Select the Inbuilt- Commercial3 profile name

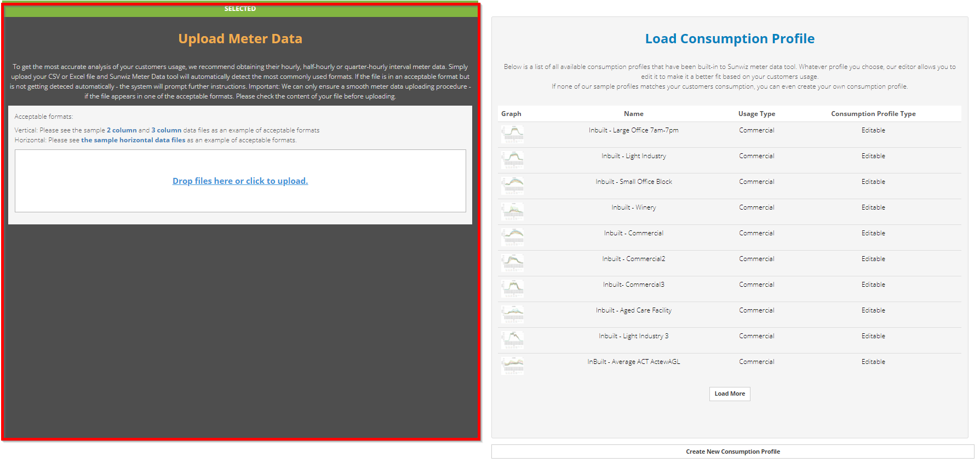[x=634, y=285]
